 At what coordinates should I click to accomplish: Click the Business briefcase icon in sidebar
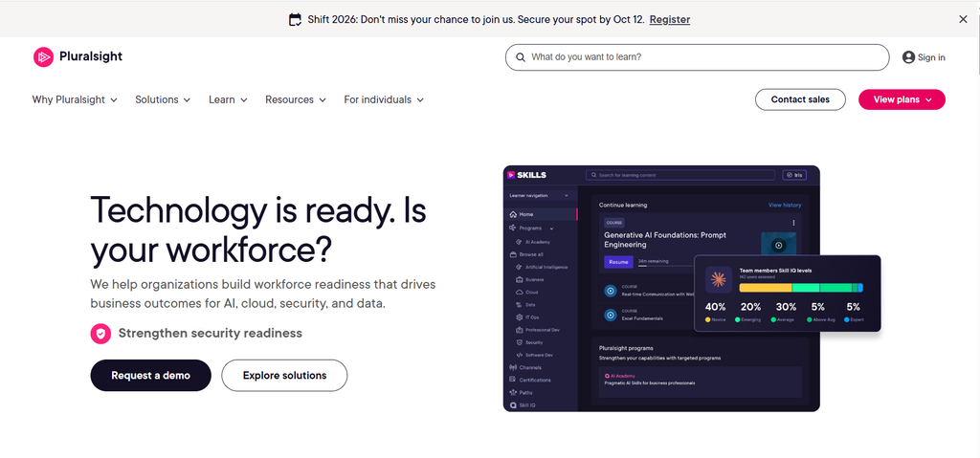(x=519, y=280)
